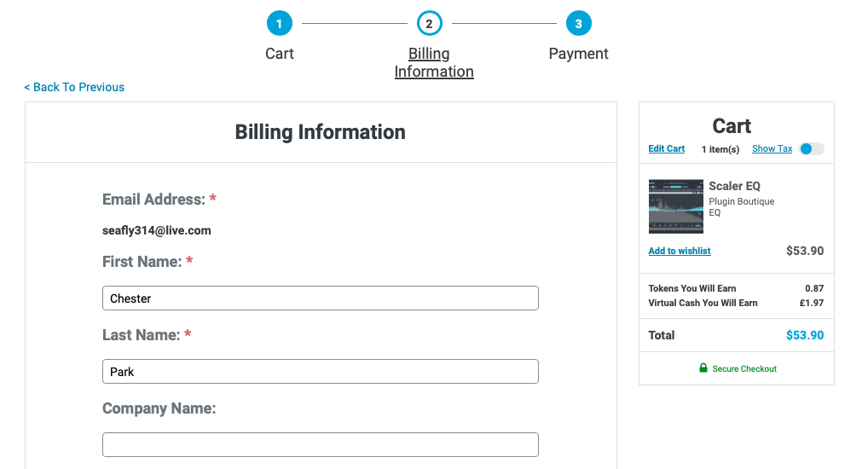
Task: Click the Billing Information form heading
Action: [x=320, y=132]
